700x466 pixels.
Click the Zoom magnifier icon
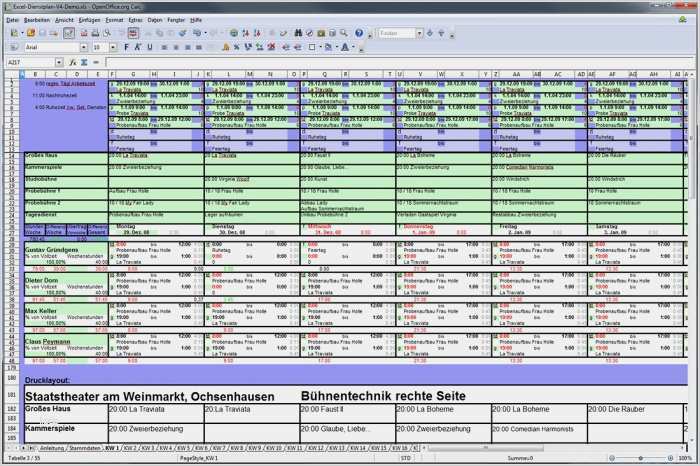(344, 33)
